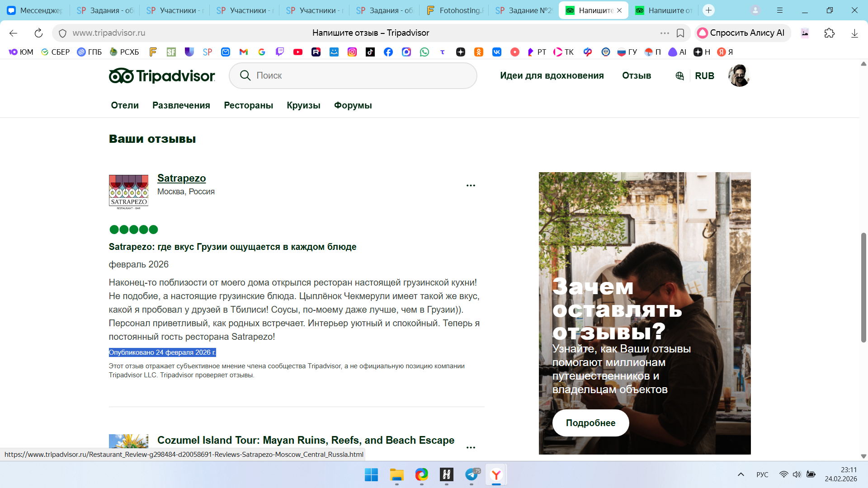The width and height of the screenshot is (868, 488).
Task: Open the Instagram bookmark icon
Action: (x=352, y=52)
